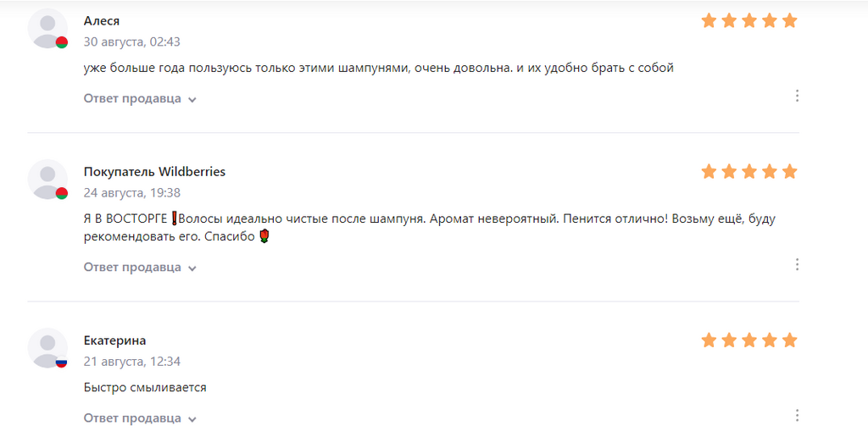This screenshot has width=868, height=448.
Task: Click the review text starting "уже больше года"
Action: coord(378,68)
